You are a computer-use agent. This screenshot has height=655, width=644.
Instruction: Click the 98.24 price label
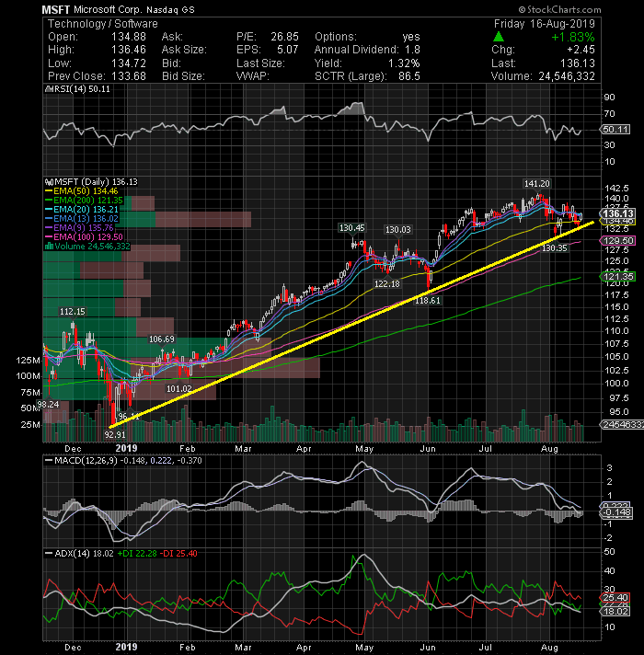[x=48, y=404]
